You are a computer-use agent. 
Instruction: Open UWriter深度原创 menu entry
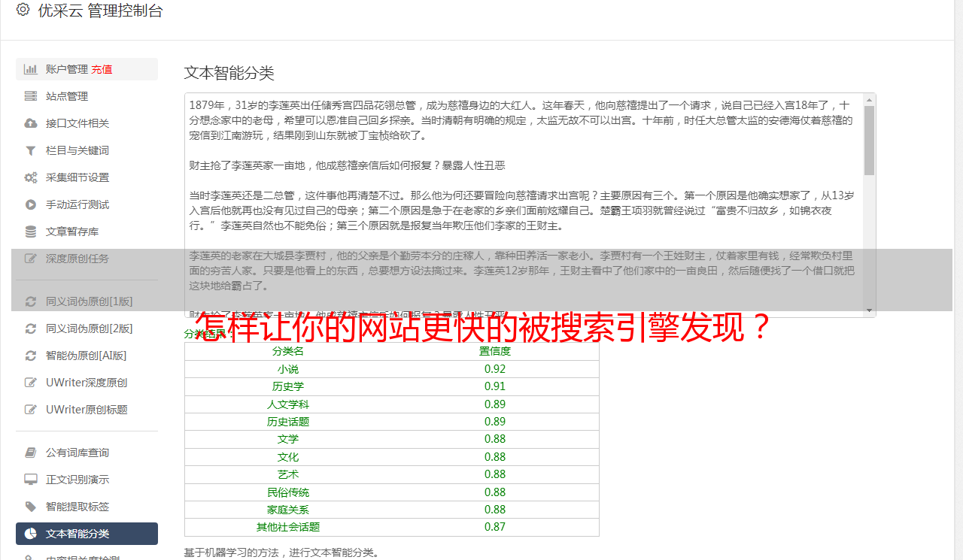[87, 383]
